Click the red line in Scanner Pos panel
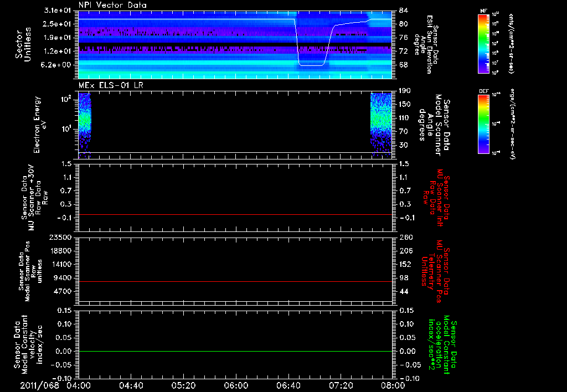 click(235, 281)
